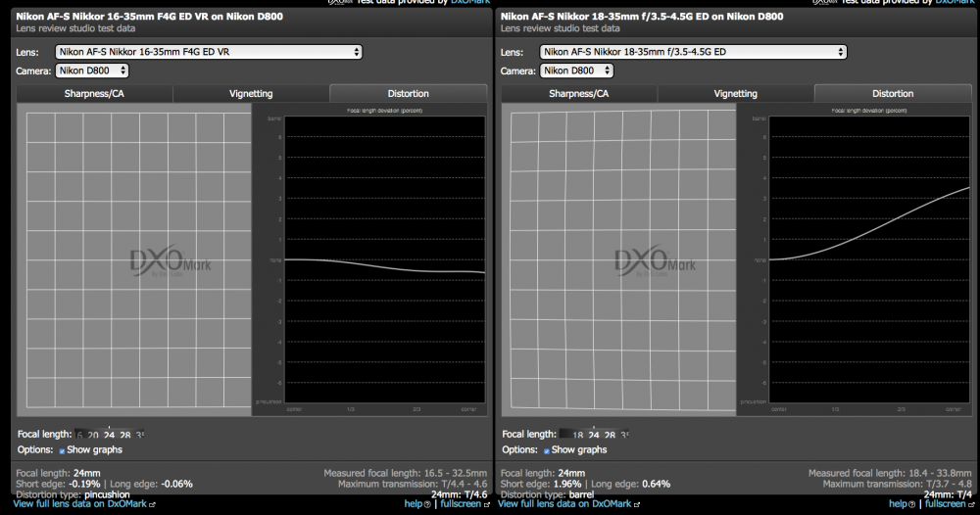Viewport: 980px width, 515px height.
Task: Select the 'pincushion' distortion type value
Action: pyautogui.click(x=107, y=494)
